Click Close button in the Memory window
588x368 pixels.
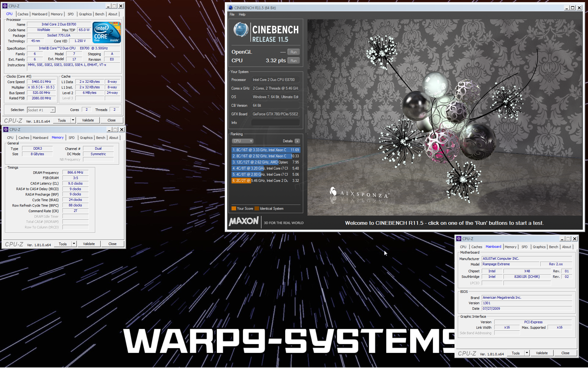(x=112, y=244)
